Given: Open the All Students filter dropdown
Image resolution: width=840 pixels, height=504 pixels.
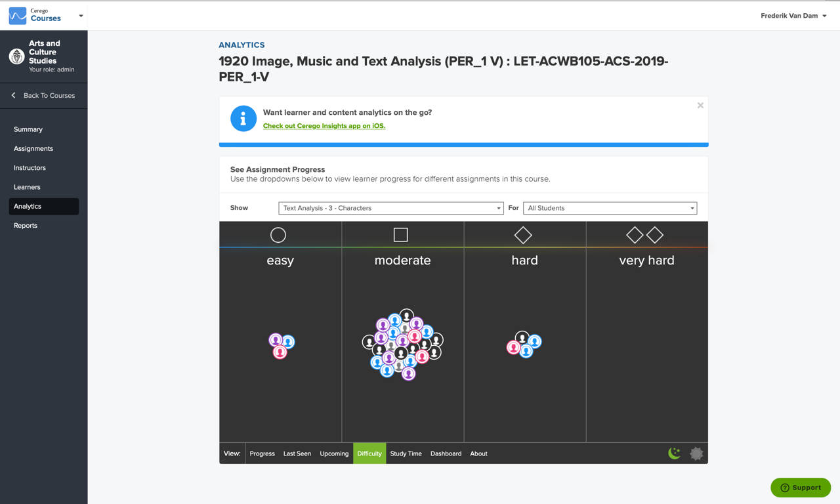Looking at the screenshot, I should click(610, 208).
